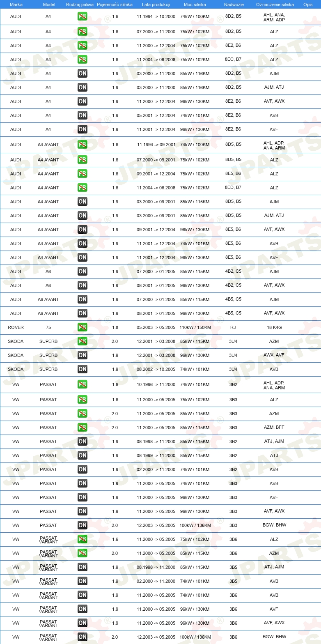Click petrol icon in A4 AVANT 8E5, B6 ALZ row
The height and width of the screenshot is (644, 321).
(x=83, y=174)
